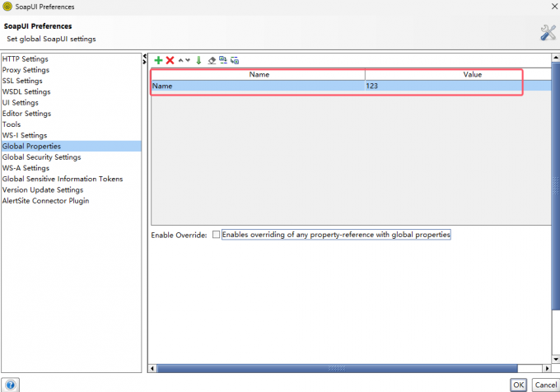560x392 pixels.
Task: Click the vertical scrollbar down arrow
Action: [556, 359]
